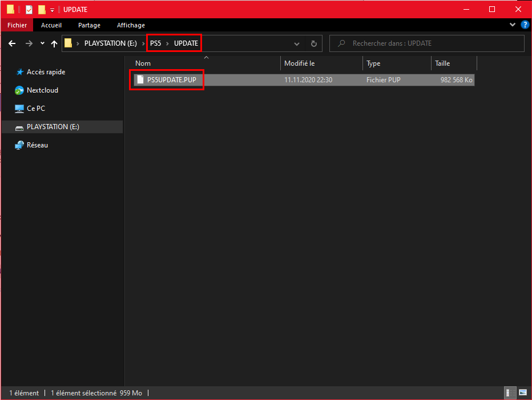Refresh the UPDATE folder
The width and height of the screenshot is (532, 400).
click(x=314, y=43)
